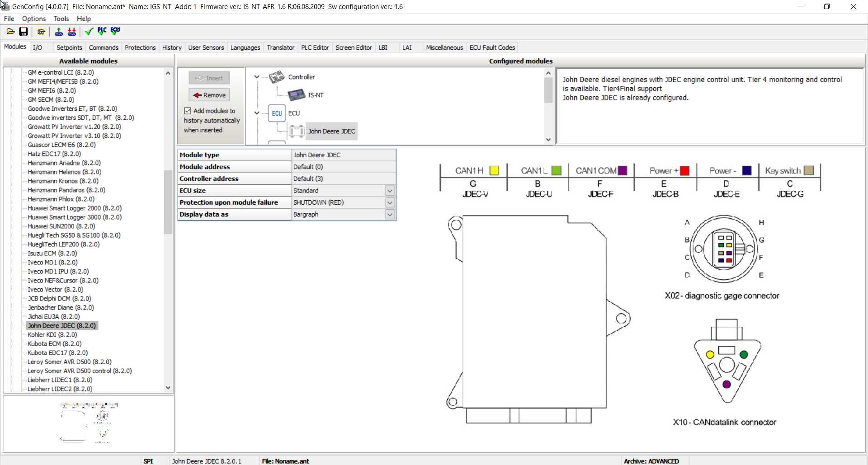The image size is (868, 465).
Task: Switch to the History tab
Action: (x=172, y=47)
